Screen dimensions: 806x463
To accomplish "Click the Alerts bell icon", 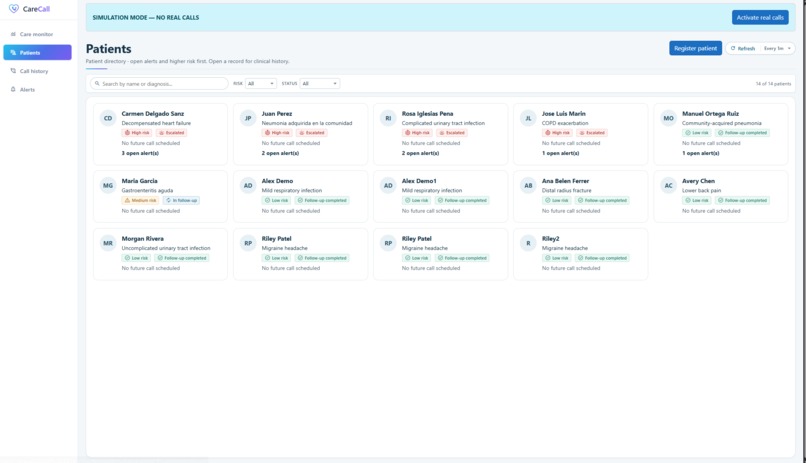I will pyautogui.click(x=13, y=89).
